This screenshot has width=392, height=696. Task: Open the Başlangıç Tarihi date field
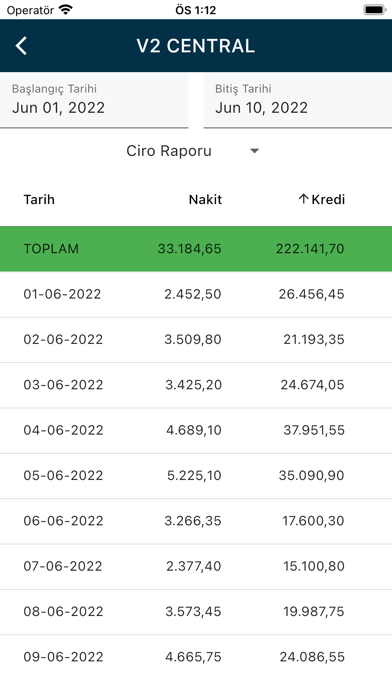[94, 100]
